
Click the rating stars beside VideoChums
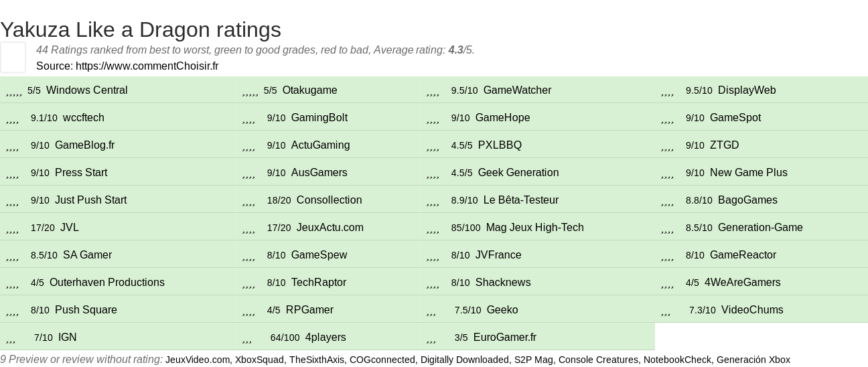[666, 310]
